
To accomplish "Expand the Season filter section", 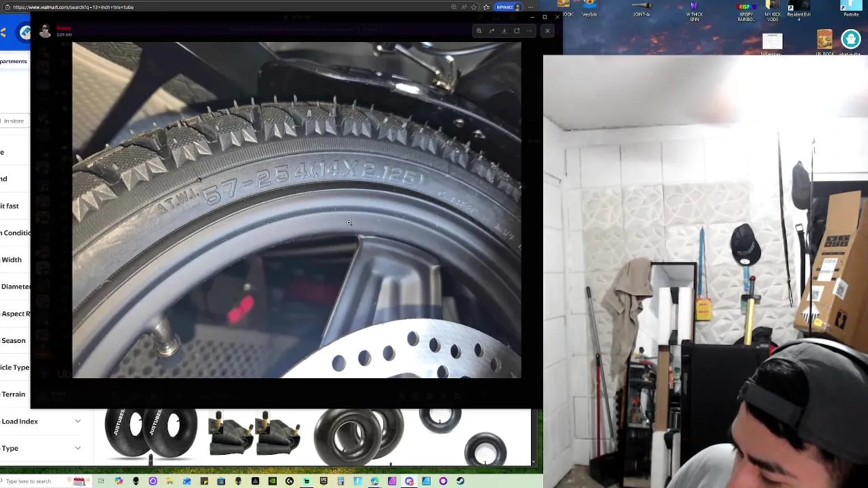I will click(x=14, y=341).
